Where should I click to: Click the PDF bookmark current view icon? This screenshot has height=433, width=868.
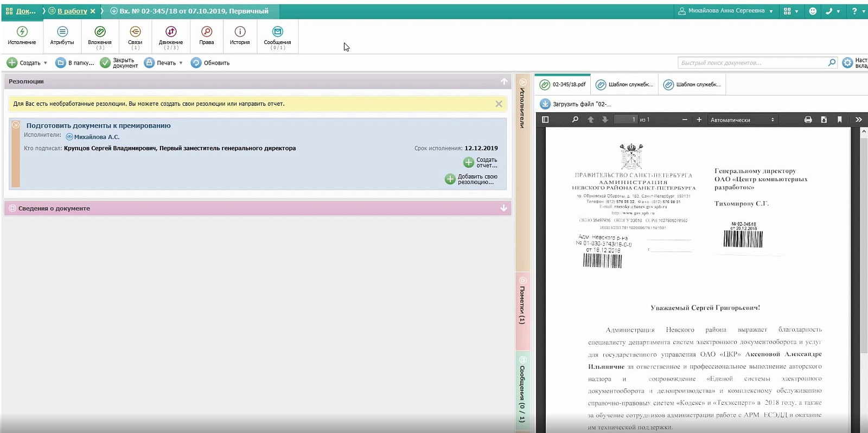point(839,119)
